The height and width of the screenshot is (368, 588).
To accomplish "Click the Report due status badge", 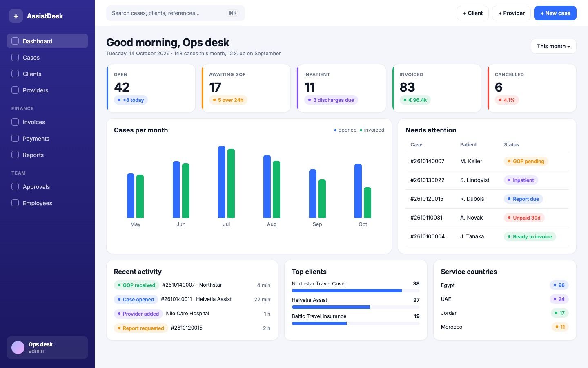I will tap(523, 199).
